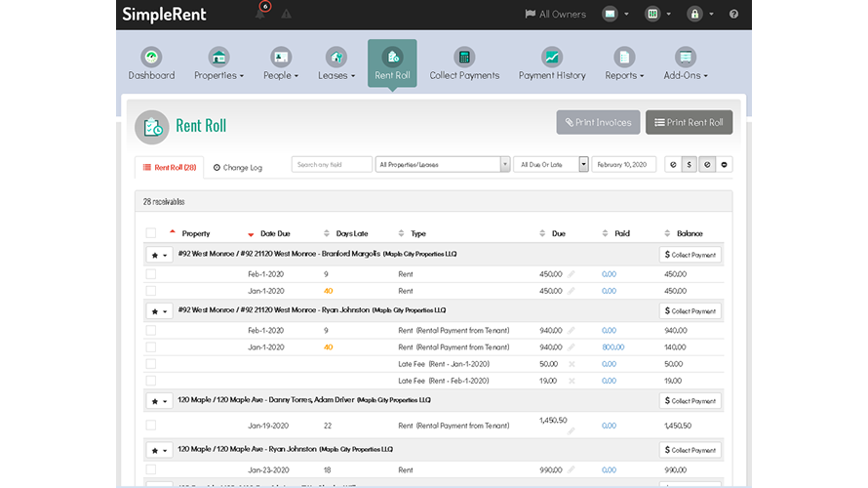Edit 450.00 due on Branford Jan-1-2020 row
The width and height of the screenshot is (868, 488).
click(572, 291)
